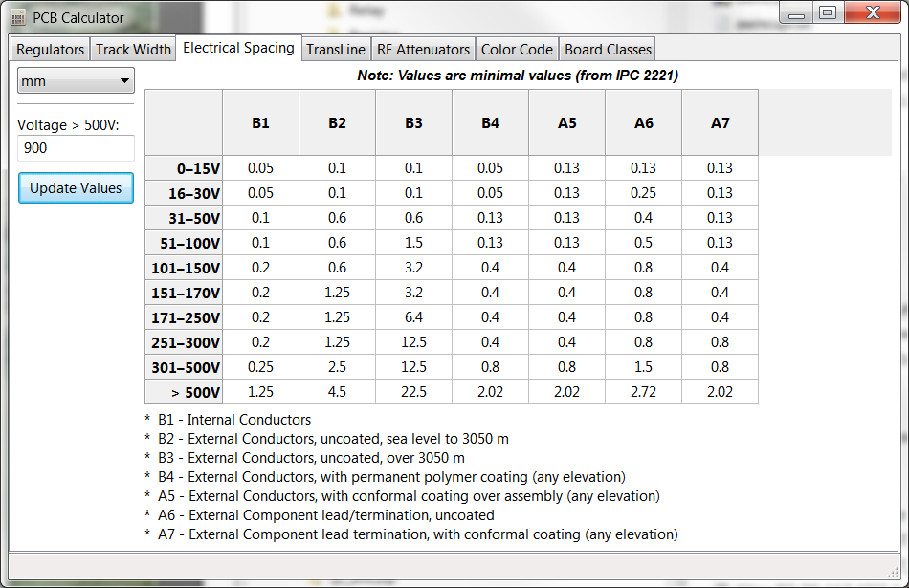Click the B3 cell in 51–100V row

[413, 243]
